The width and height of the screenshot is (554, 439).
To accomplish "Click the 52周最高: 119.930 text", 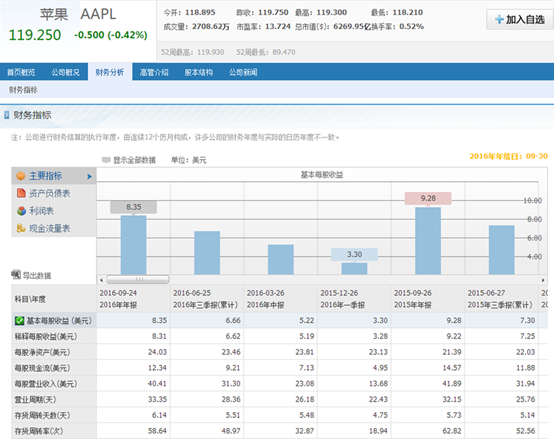I will [x=193, y=52].
